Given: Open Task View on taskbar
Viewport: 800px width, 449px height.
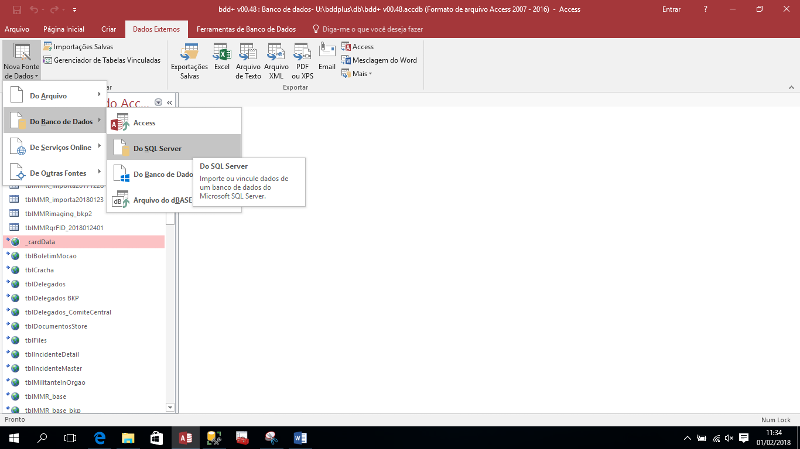Looking at the screenshot, I should (x=70, y=438).
